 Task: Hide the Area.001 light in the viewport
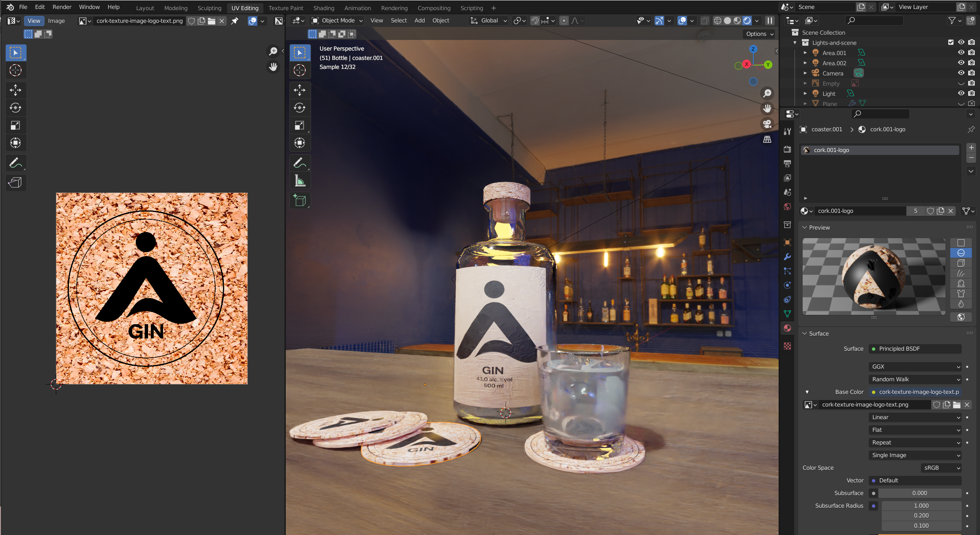[x=962, y=52]
